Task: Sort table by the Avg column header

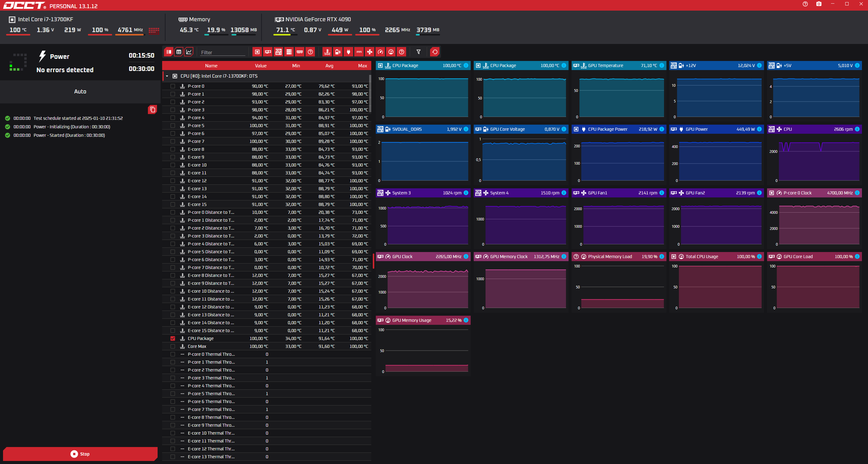Action: (x=329, y=66)
